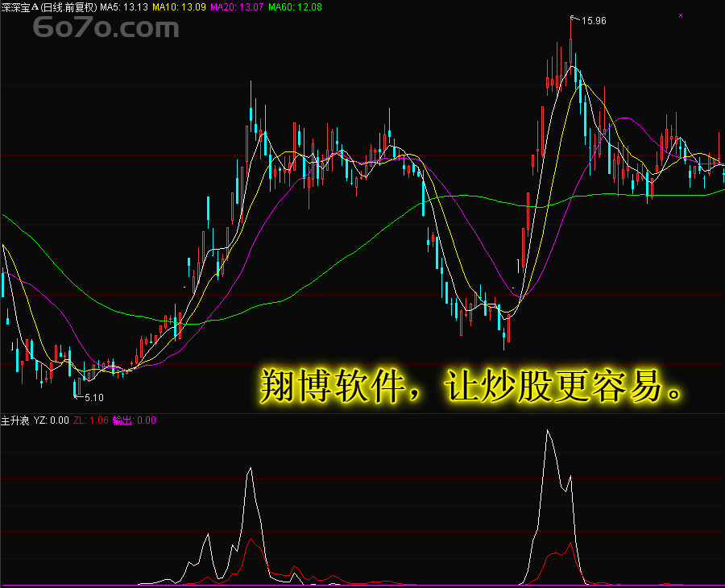Click the 主升浪 indicator name
Viewport: 725px width, 588px height.
pos(14,420)
